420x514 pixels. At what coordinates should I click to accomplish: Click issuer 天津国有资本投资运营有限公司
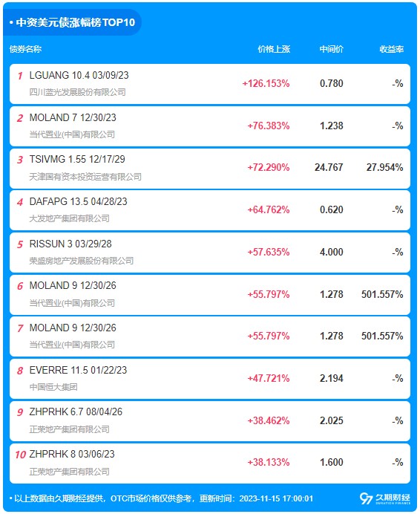click(85, 177)
